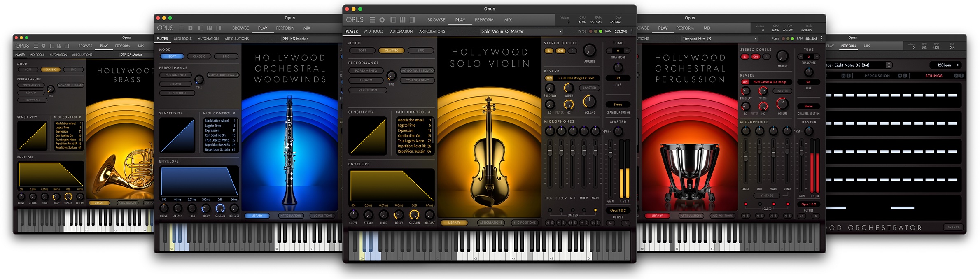Switch to Mix tab in Solo Violin window
Screen dimensions: 980x279
pyautogui.click(x=508, y=20)
